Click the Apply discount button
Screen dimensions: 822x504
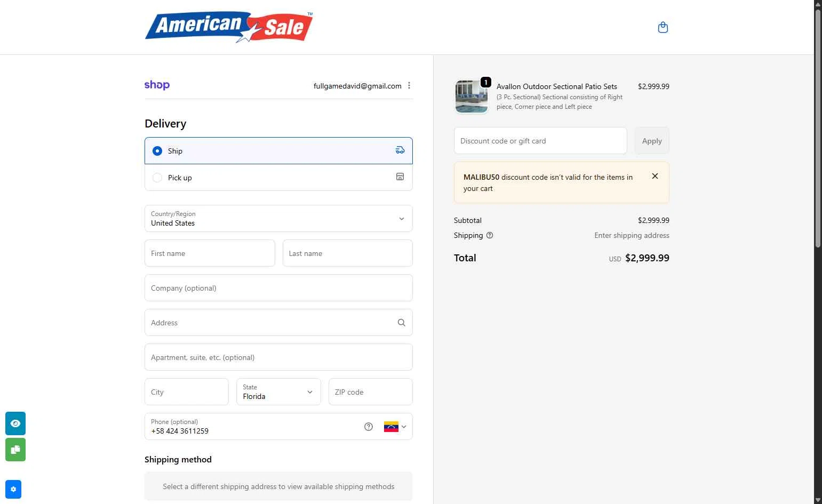click(652, 141)
